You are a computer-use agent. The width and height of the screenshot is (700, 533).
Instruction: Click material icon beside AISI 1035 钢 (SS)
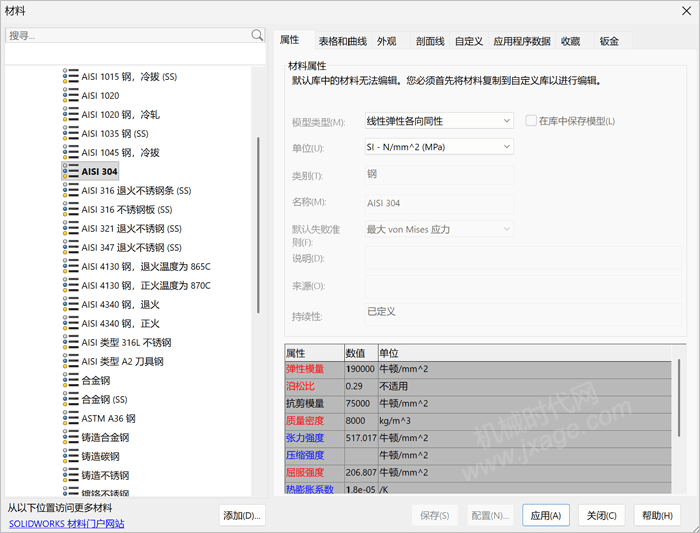coord(71,133)
